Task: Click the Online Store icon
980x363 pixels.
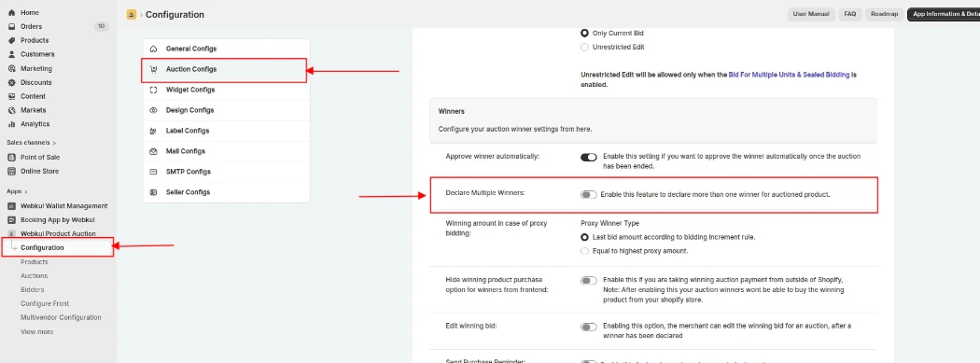Action: [11, 171]
